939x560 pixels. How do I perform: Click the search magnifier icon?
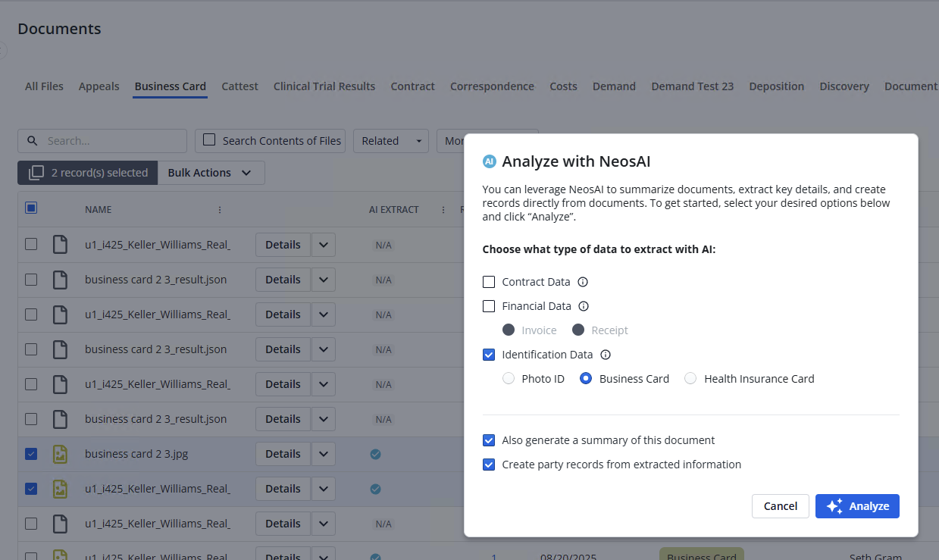[33, 141]
